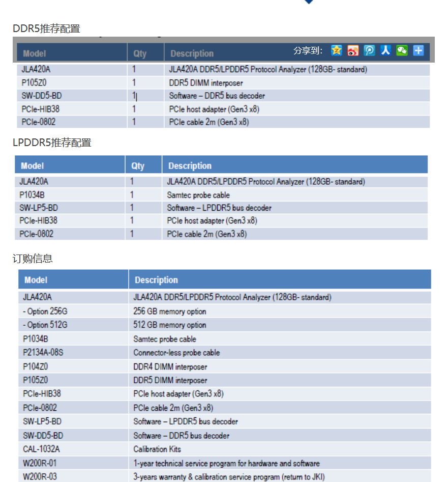This screenshot has height=482, width=448.
Task: Click JLA420A model cell in the 订购信息 table
Action: 37,297
